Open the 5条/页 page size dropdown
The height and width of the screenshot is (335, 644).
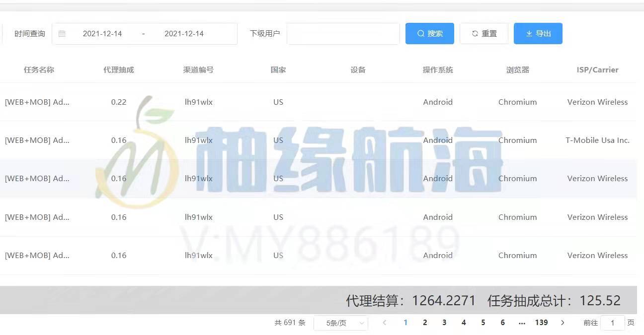pyautogui.click(x=341, y=323)
